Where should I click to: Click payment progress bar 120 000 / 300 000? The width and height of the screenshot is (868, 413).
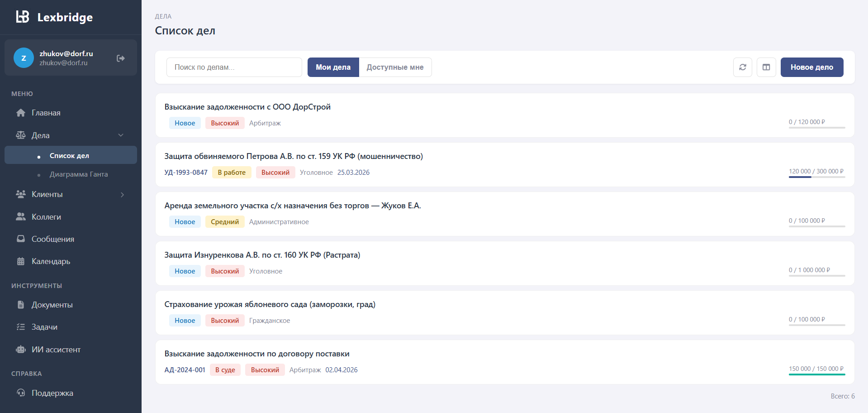tap(816, 177)
